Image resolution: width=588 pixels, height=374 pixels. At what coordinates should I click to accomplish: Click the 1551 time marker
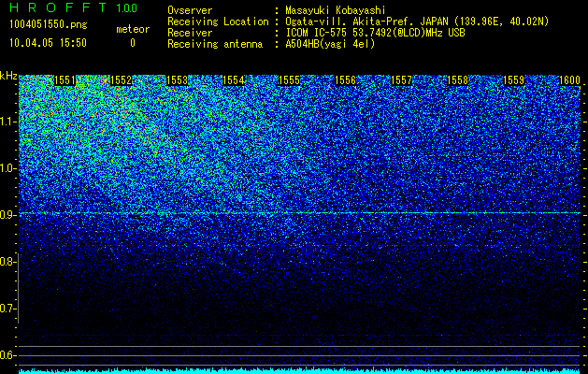65,80
